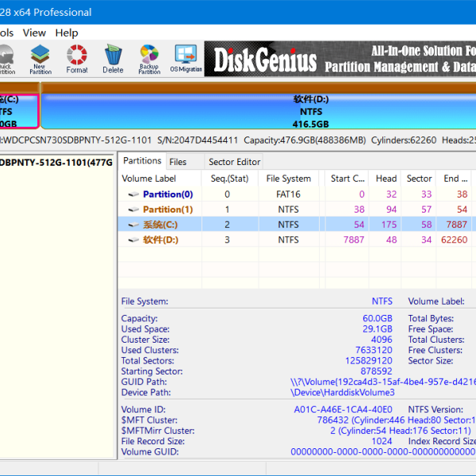Click the Capacity:476.9GB disk info text
This screenshot has width=476, height=476.
(x=305, y=140)
